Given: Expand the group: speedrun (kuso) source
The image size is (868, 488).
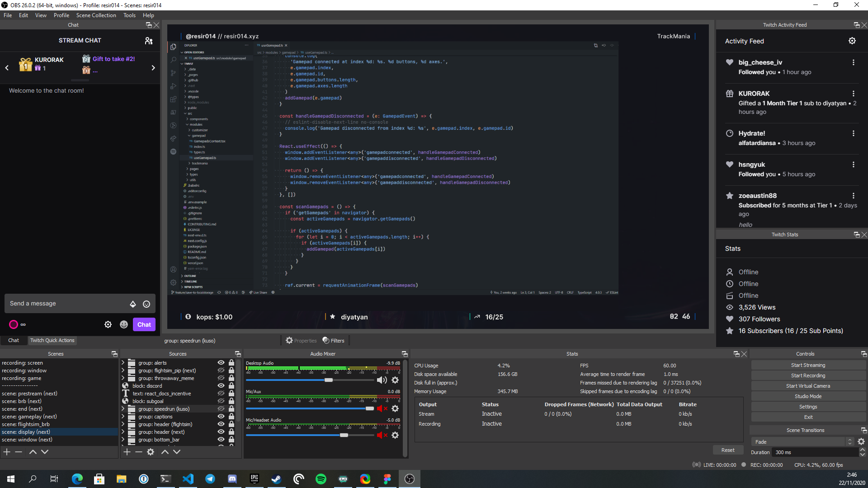Looking at the screenshot, I should pyautogui.click(x=123, y=409).
